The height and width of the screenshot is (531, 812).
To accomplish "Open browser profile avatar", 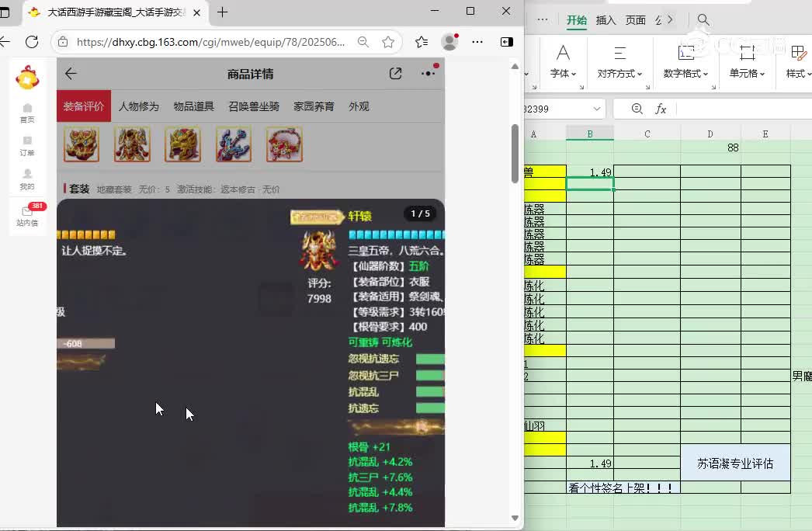I will [449, 42].
